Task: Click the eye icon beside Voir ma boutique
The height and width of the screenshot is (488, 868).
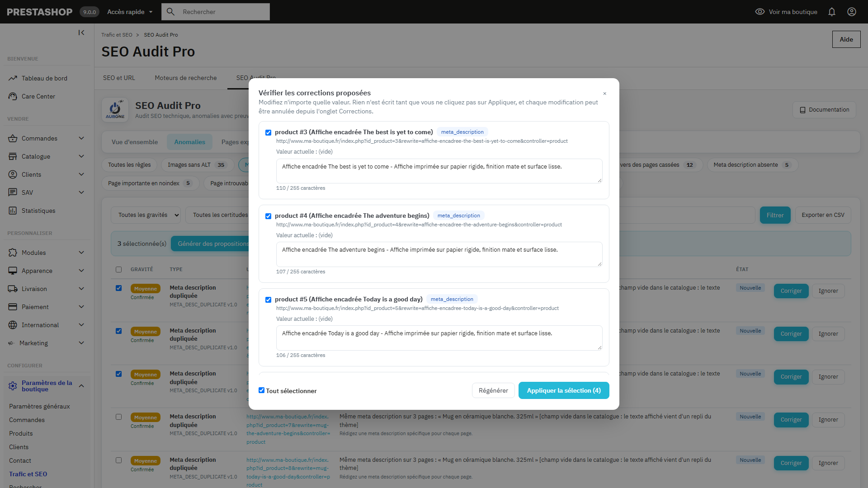Action: (x=760, y=12)
